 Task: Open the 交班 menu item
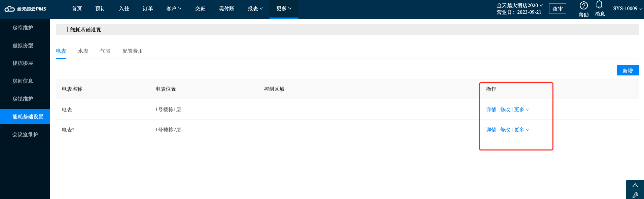click(200, 9)
